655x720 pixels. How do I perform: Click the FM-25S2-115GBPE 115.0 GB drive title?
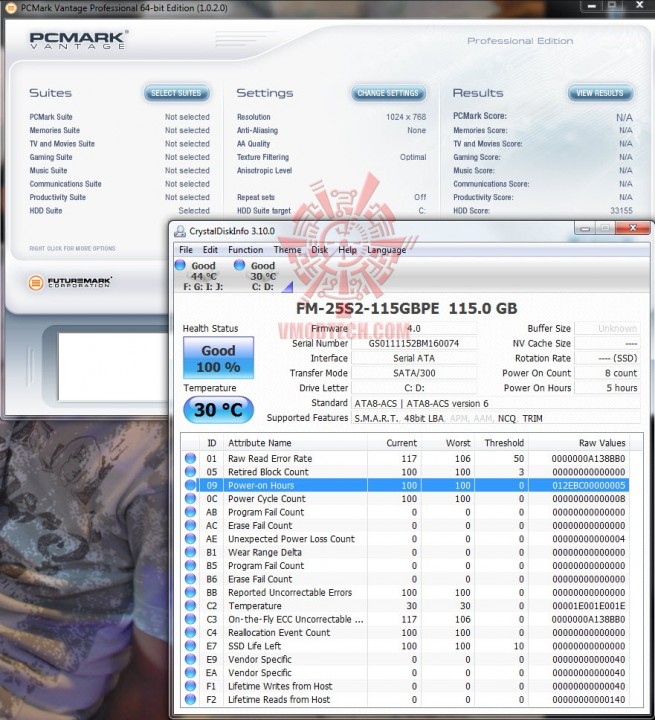tap(407, 308)
